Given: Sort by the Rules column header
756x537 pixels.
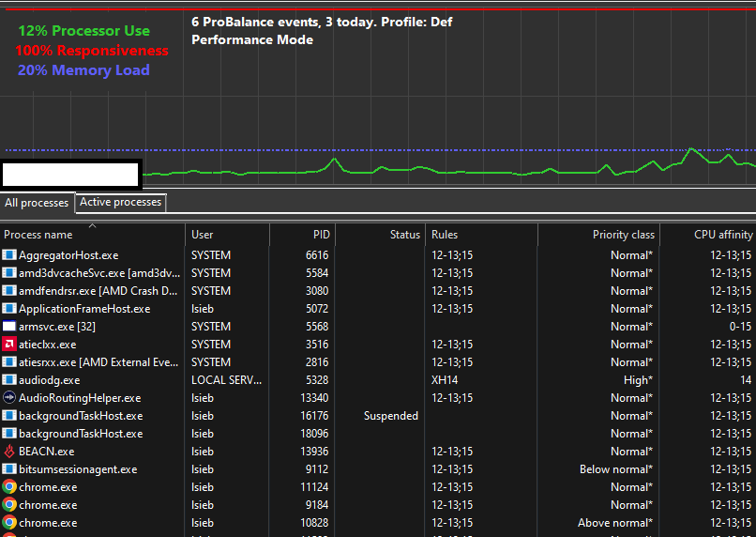Looking at the screenshot, I should coord(481,235).
